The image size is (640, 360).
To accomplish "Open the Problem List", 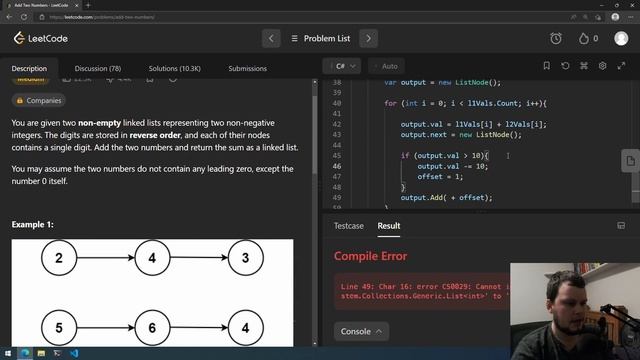I will 320,38.
